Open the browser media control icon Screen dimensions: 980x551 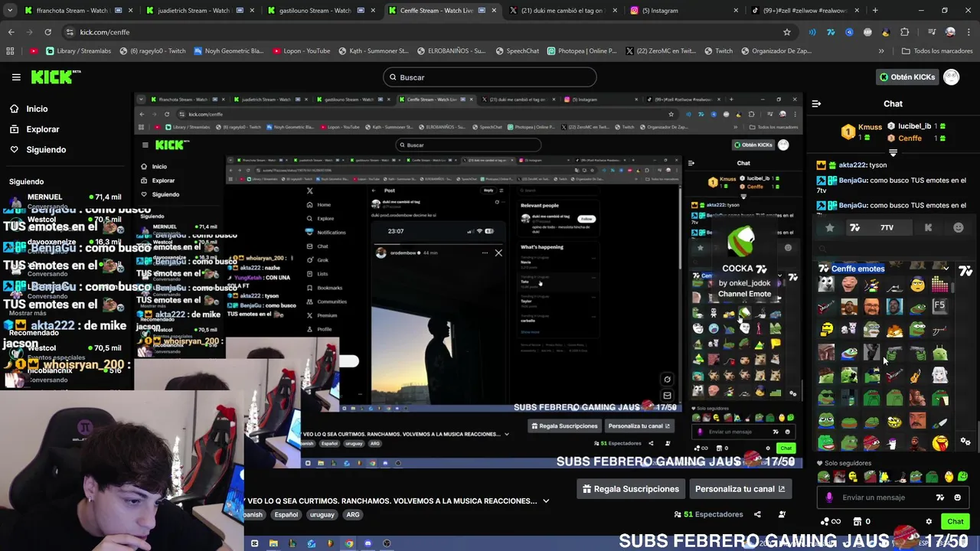click(x=931, y=32)
